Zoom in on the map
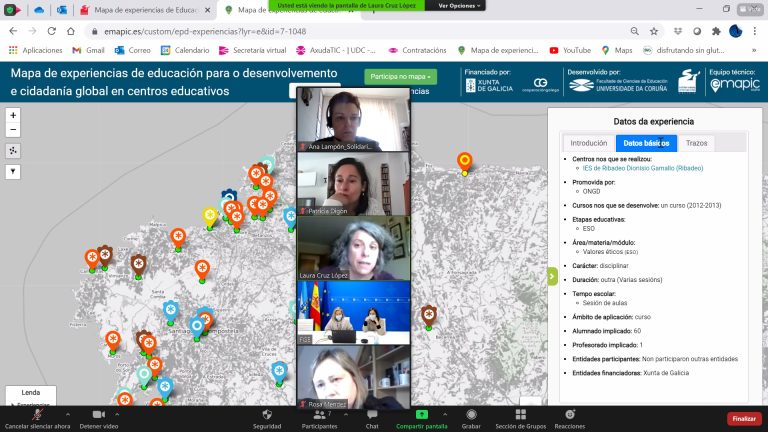This screenshot has width=768, height=432. tap(13, 115)
